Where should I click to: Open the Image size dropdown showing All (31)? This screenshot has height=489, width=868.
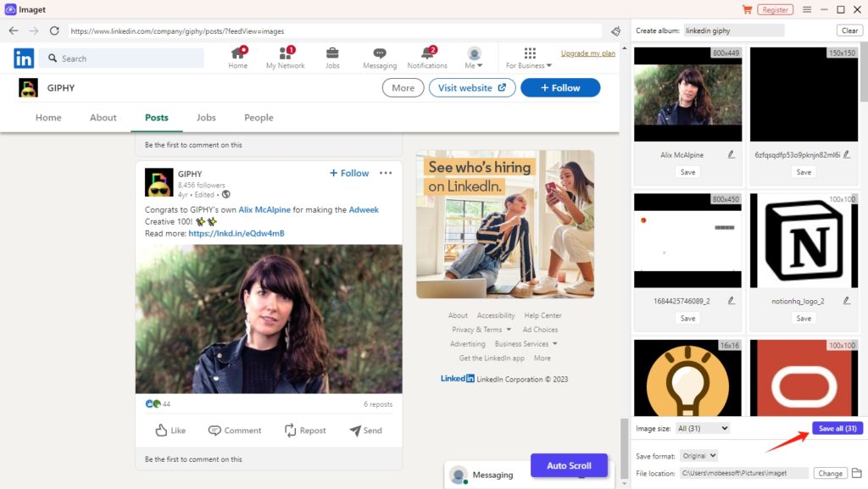[701, 428]
